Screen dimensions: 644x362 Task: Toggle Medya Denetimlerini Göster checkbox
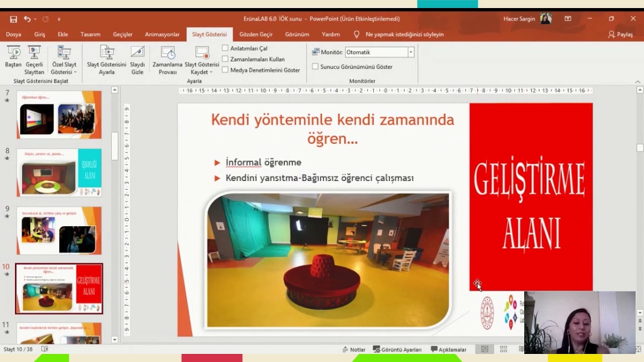click(225, 70)
